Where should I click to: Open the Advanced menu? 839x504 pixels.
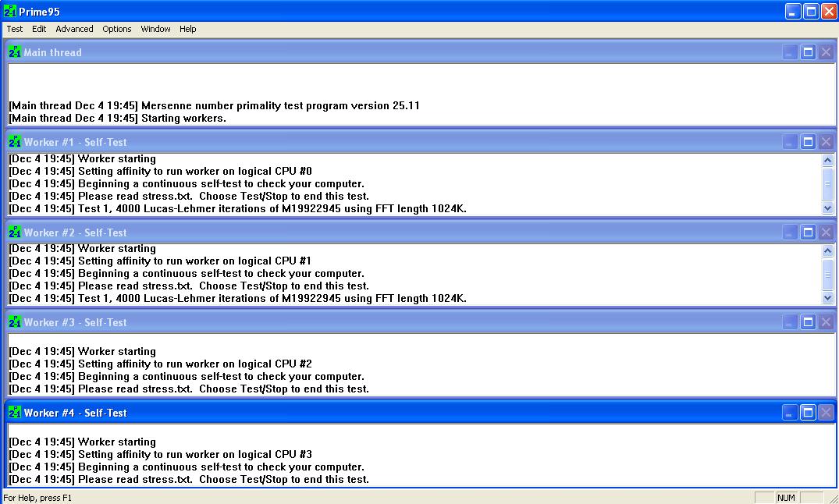click(74, 29)
